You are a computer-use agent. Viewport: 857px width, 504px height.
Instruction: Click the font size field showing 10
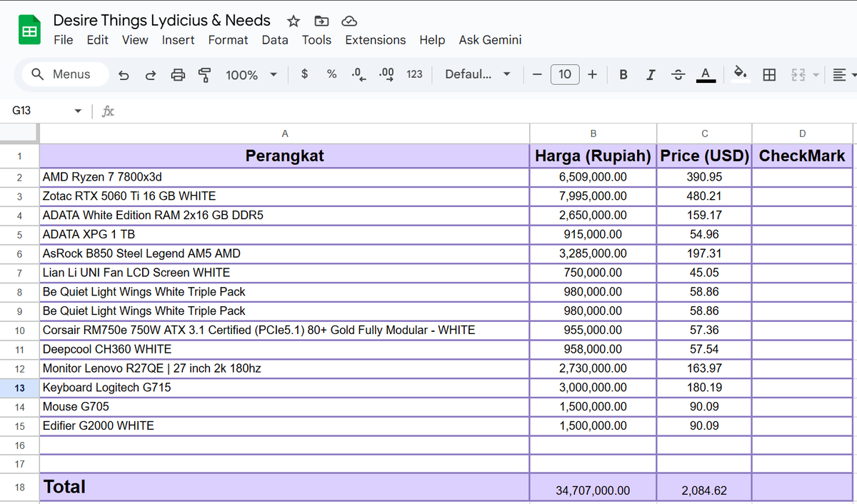tap(565, 74)
